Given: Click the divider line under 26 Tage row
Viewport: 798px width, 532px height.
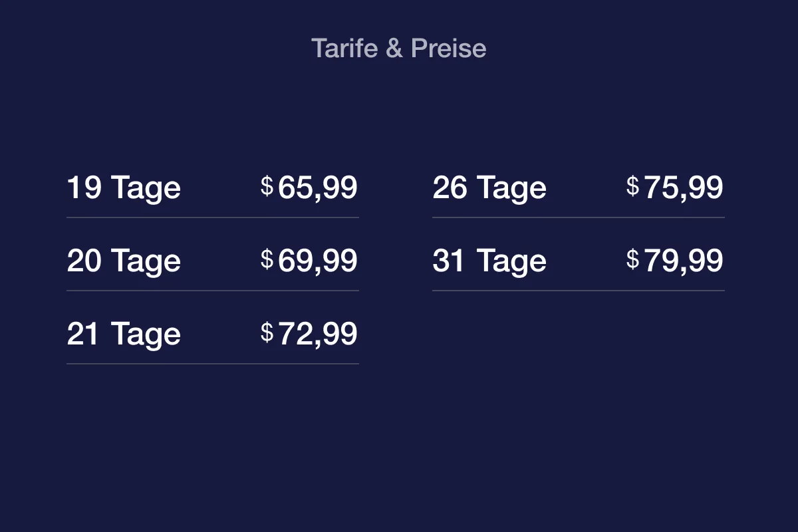Looking at the screenshot, I should (579, 217).
